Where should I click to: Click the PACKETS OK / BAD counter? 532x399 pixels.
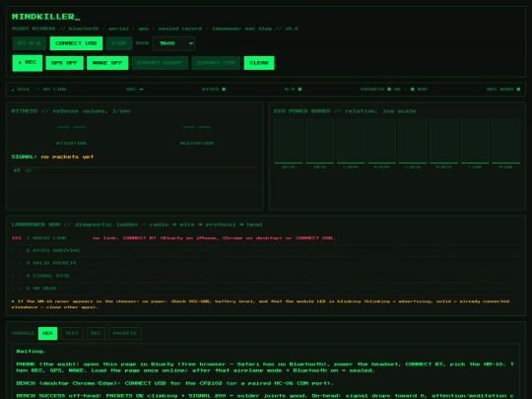(x=394, y=90)
